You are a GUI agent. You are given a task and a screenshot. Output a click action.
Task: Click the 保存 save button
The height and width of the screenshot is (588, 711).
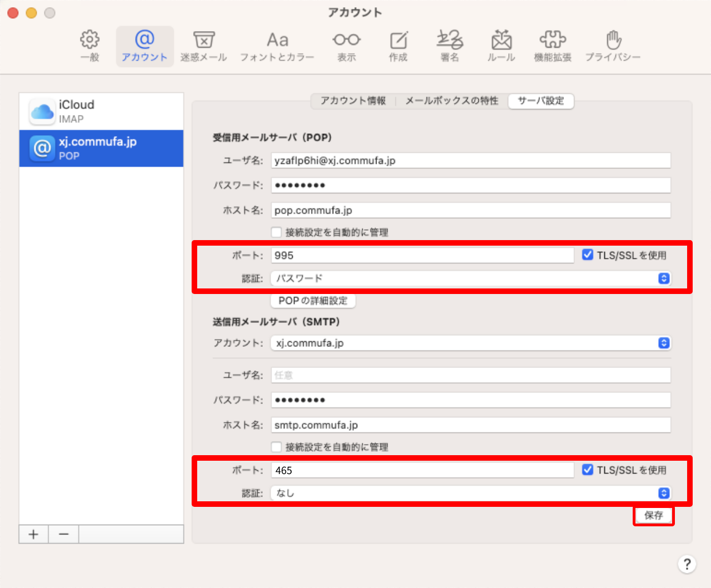coord(654,516)
